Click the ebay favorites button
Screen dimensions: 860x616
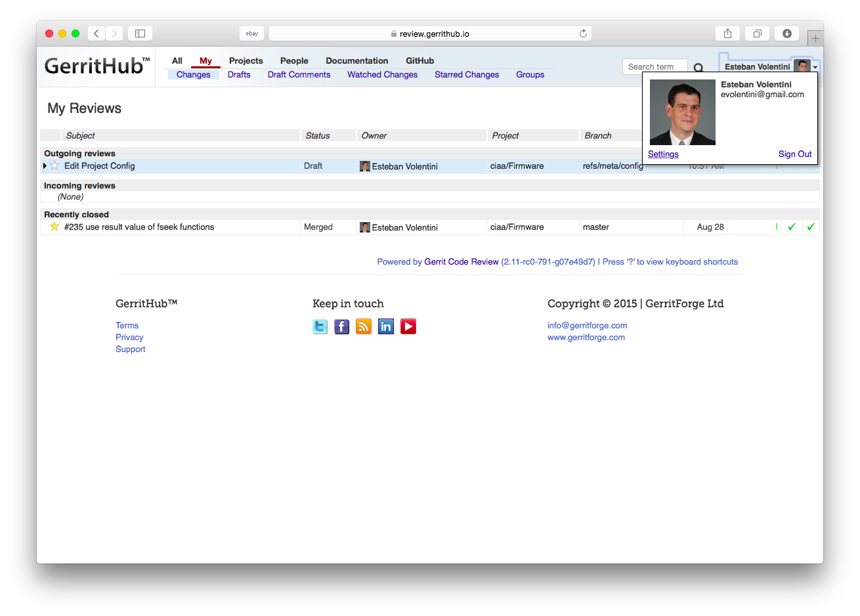[252, 33]
